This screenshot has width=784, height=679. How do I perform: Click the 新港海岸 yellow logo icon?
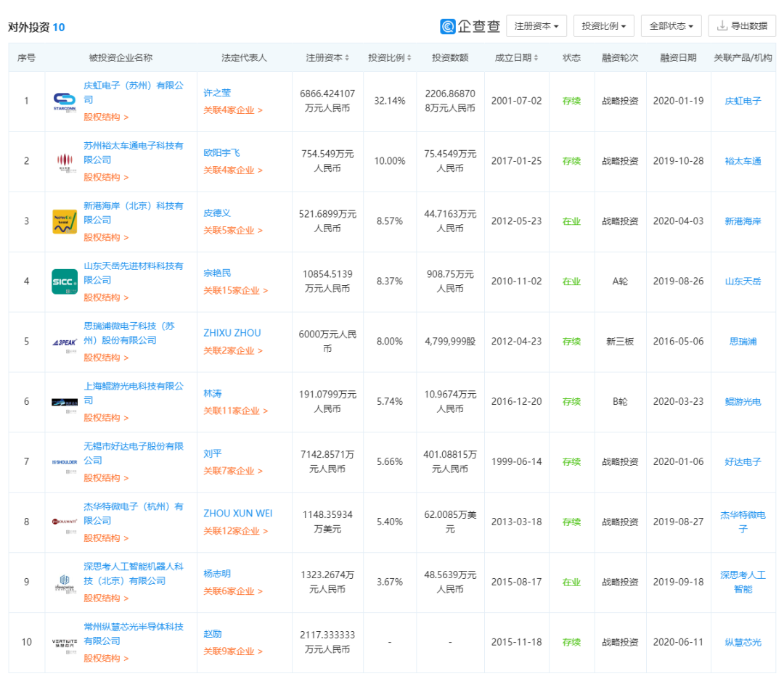pyautogui.click(x=65, y=221)
